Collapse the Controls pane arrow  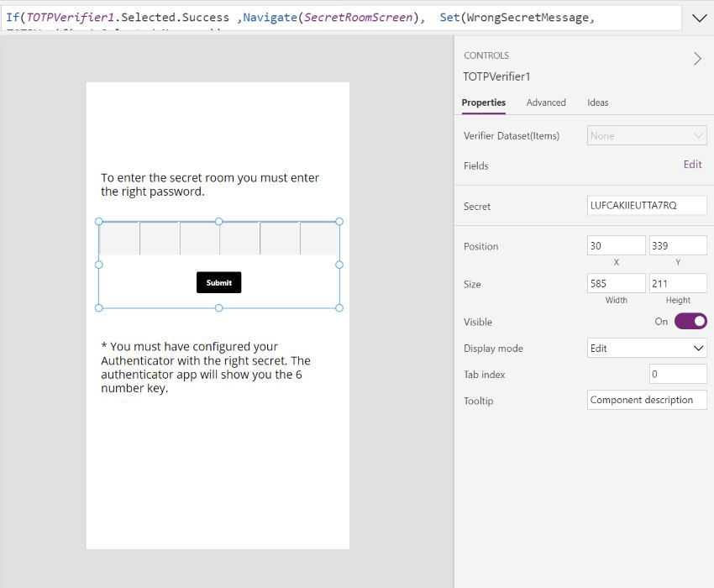[x=697, y=58]
